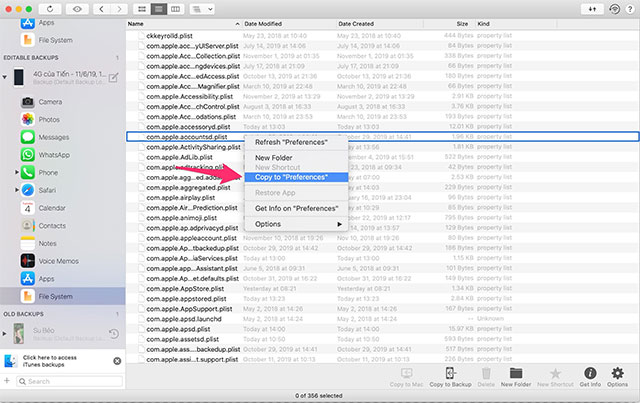Click the refresh toolbar button
The height and width of the screenshot is (403, 640).
point(50,9)
